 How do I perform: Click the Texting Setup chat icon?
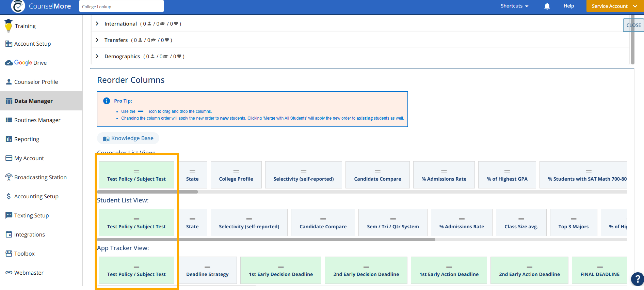tap(9, 215)
